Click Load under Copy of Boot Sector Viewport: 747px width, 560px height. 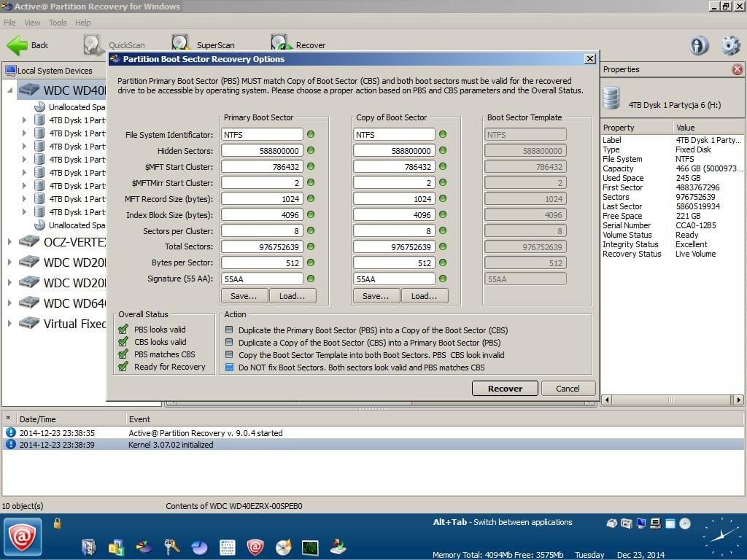[424, 296]
